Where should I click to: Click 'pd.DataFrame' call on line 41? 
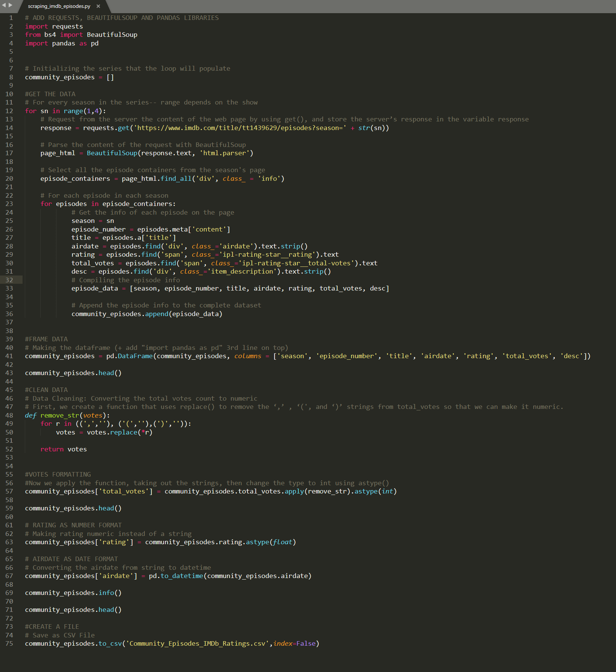point(129,356)
